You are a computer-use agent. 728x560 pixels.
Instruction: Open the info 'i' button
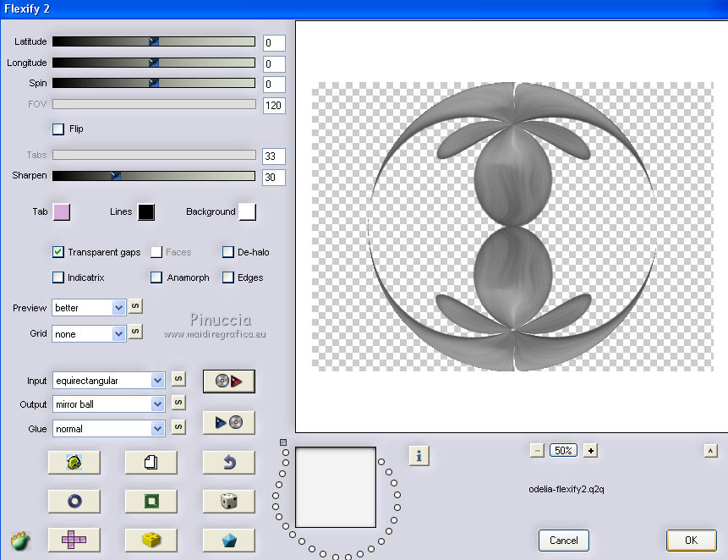pos(419,456)
